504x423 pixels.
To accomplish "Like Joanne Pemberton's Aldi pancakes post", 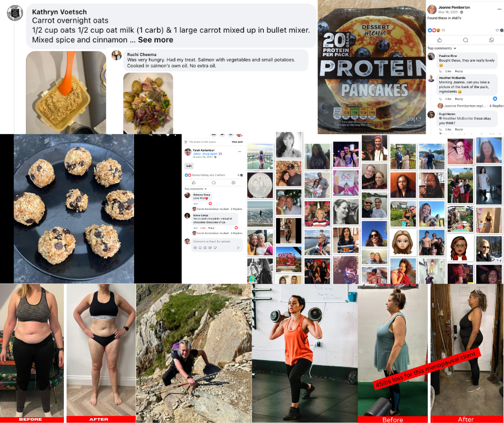I will pyautogui.click(x=440, y=40).
